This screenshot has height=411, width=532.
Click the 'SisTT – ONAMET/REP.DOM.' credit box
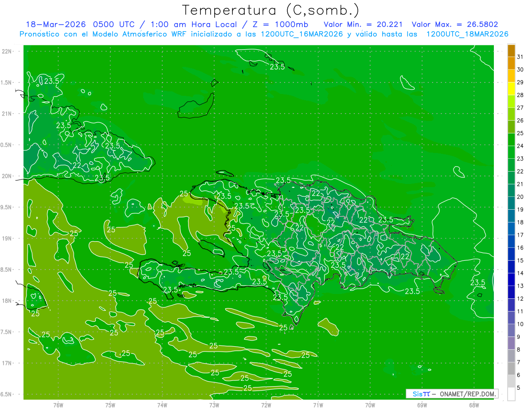[x=452, y=394]
